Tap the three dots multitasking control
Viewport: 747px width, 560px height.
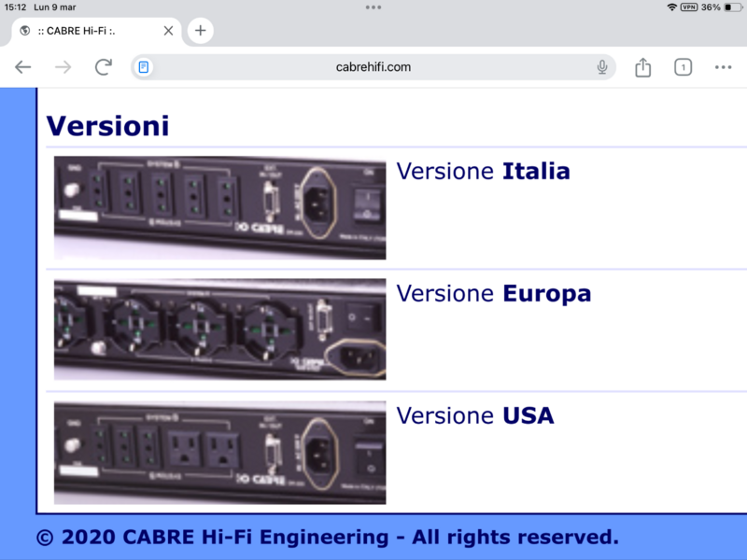(373, 7)
